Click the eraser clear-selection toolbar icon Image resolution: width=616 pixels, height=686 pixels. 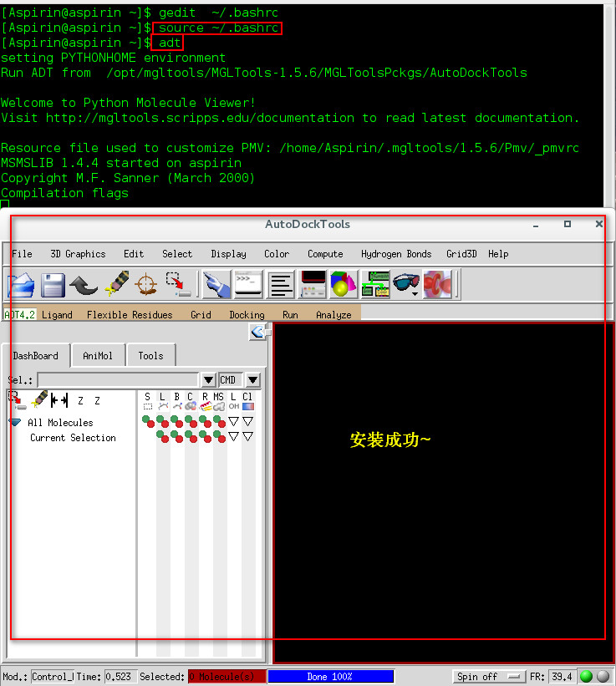coord(117,283)
